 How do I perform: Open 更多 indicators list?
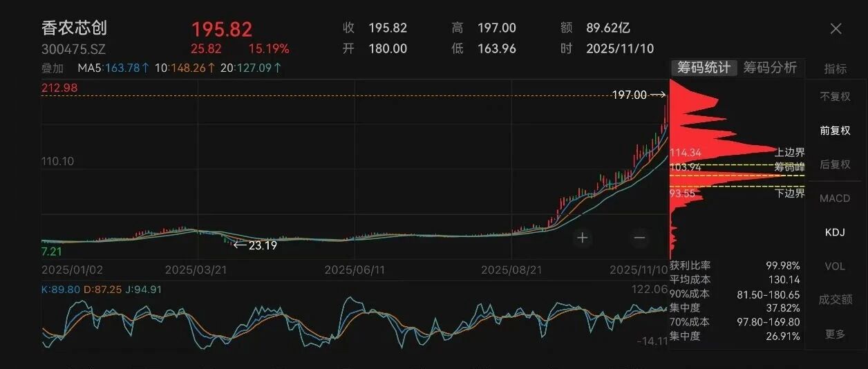coord(835,334)
